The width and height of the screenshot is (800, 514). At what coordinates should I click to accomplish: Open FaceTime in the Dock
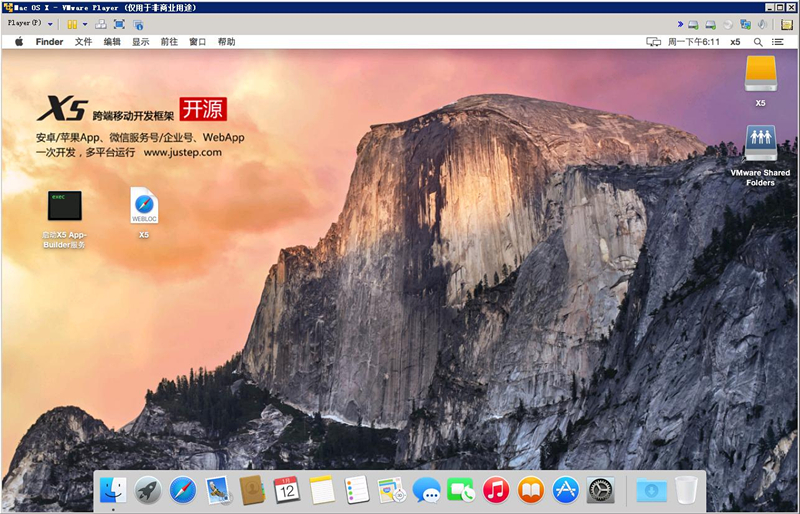click(461, 490)
